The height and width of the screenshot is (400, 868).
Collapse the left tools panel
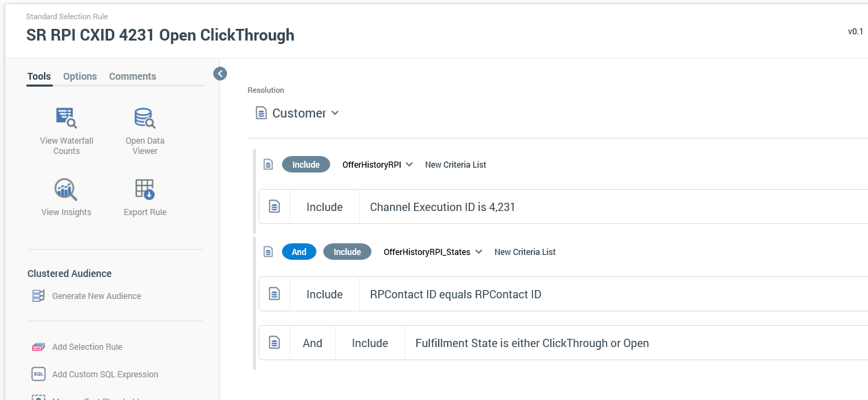220,74
